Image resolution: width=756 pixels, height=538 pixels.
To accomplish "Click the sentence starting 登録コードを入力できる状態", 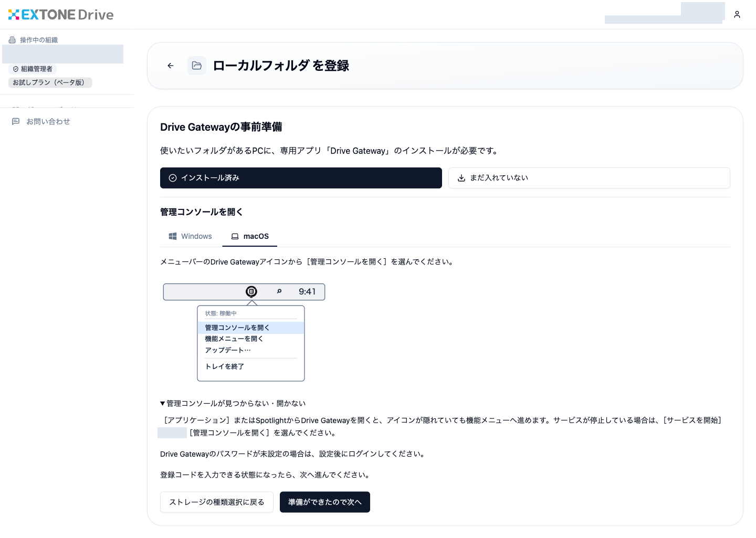I will pyautogui.click(x=266, y=474).
